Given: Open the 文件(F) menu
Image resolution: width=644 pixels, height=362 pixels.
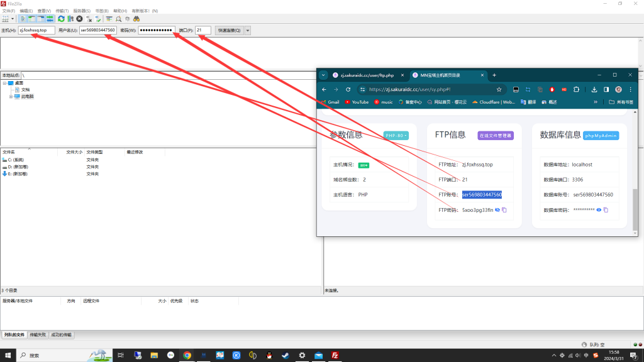Looking at the screenshot, I should coord(9,11).
